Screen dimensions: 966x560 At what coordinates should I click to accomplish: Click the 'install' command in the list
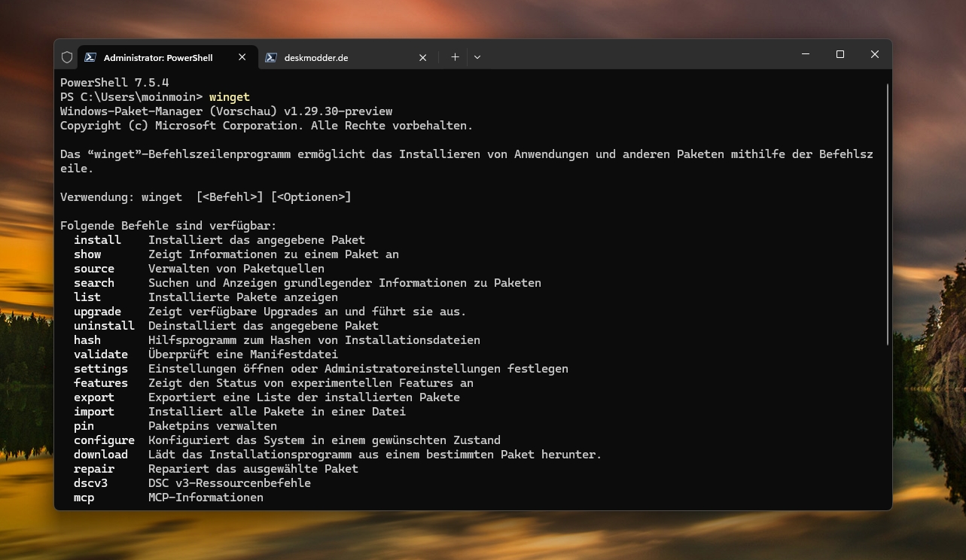tap(97, 240)
